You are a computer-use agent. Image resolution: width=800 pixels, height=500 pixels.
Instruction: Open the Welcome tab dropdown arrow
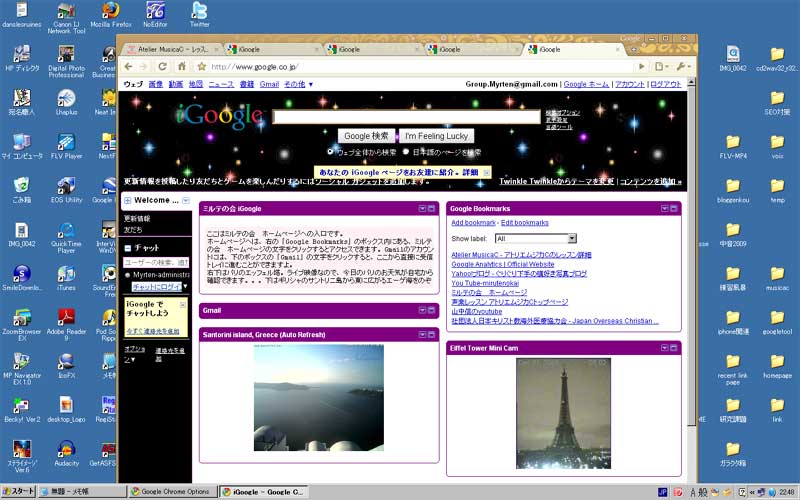[186, 201]
